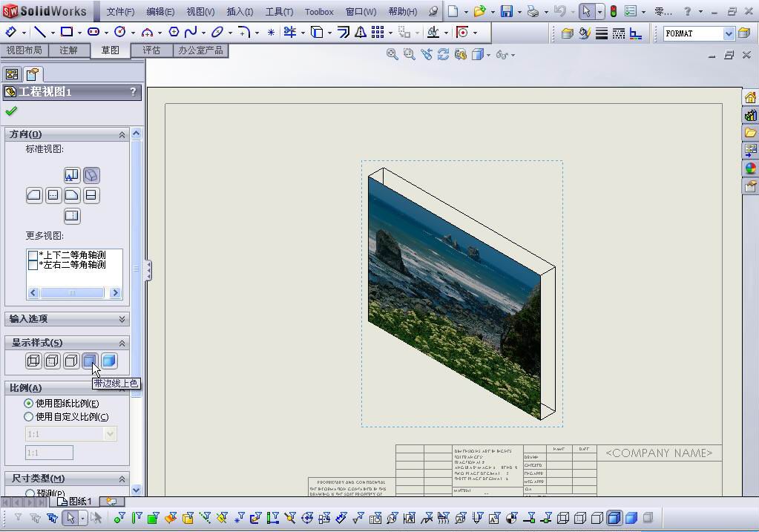The width and height of the screenshot is (759, 532).
Task: Select the Ellipse sketch tool
Action: [x=217, y=33]
